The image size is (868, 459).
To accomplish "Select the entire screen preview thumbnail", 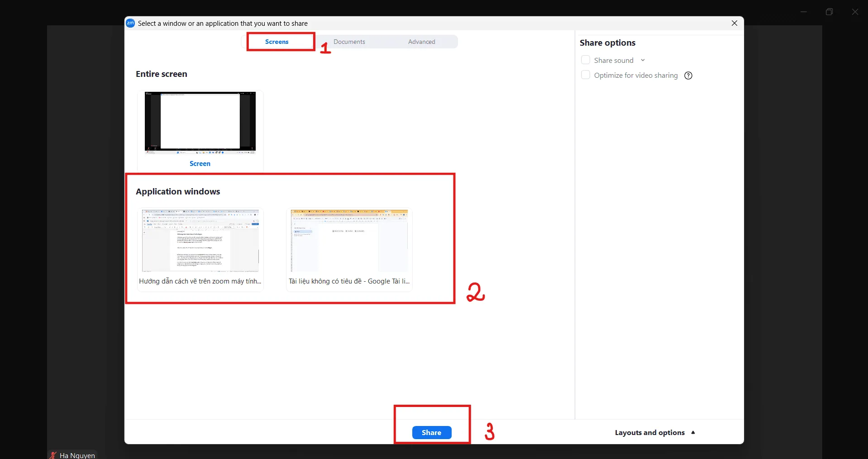I will coord(200,123).
